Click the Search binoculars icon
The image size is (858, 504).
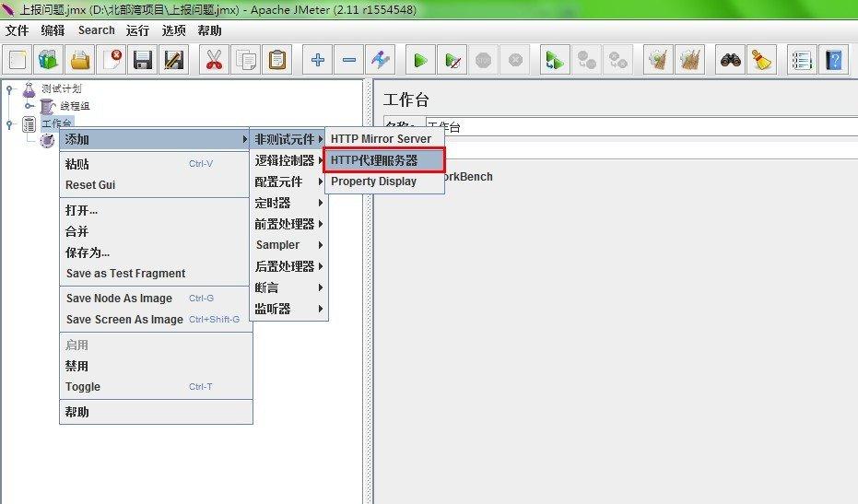pos(731,61)
